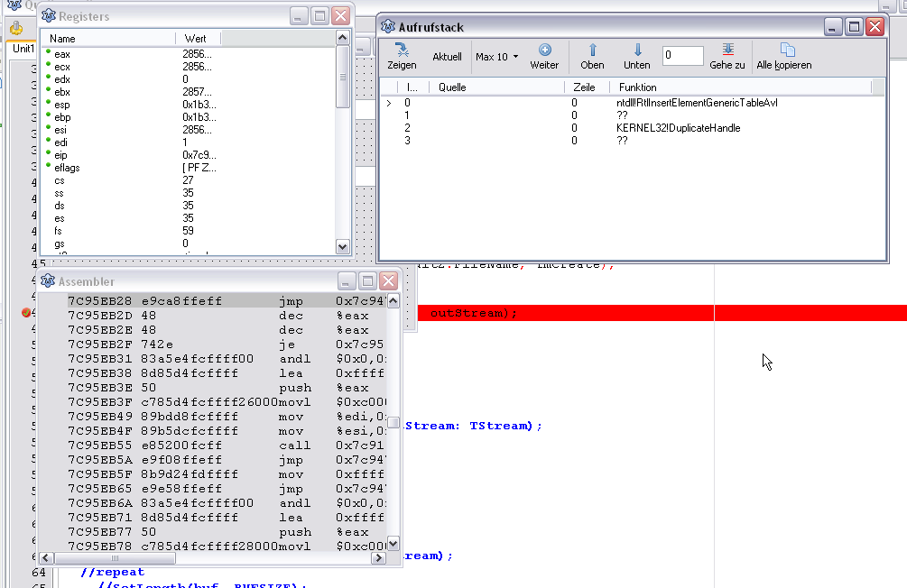The height and width of the screenshot is (588, 907).
Task: Select the ntdll!RtlInsertElementGenericTableAvl stack entry
Action: [x=697, y=103]
